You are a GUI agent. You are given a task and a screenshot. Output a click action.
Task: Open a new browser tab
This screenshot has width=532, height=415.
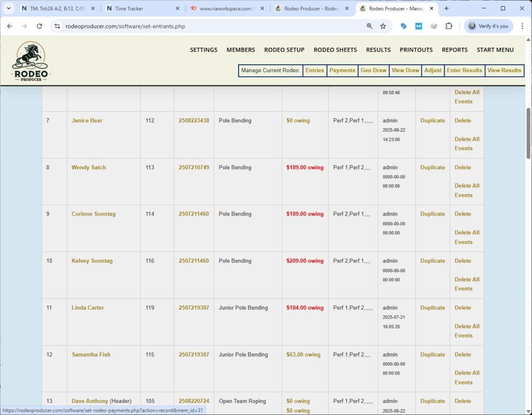446,8
